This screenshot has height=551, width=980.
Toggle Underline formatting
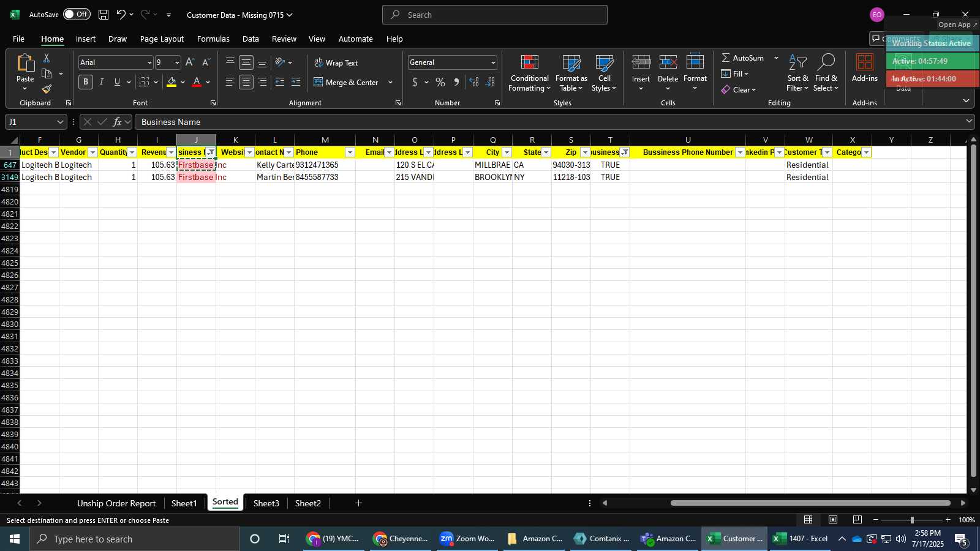[117, 82]
